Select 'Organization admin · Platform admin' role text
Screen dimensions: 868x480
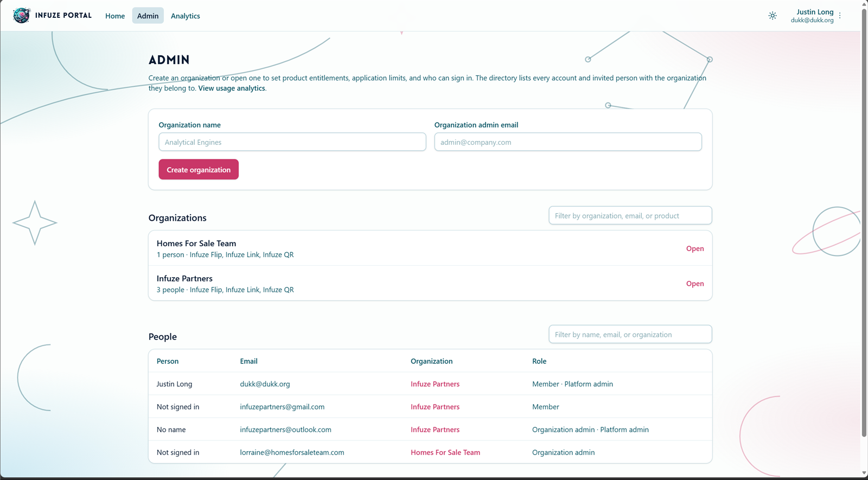click(590, 430)
